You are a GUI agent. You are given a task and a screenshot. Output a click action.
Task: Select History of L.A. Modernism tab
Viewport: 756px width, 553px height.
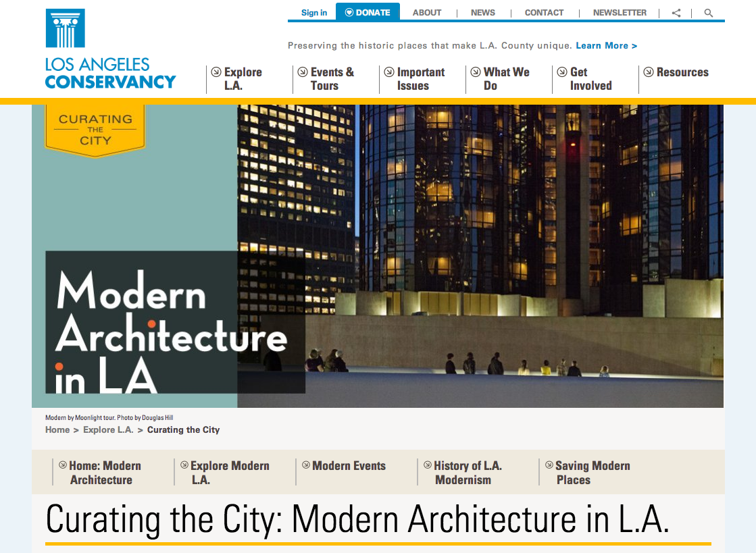[468, 473]
